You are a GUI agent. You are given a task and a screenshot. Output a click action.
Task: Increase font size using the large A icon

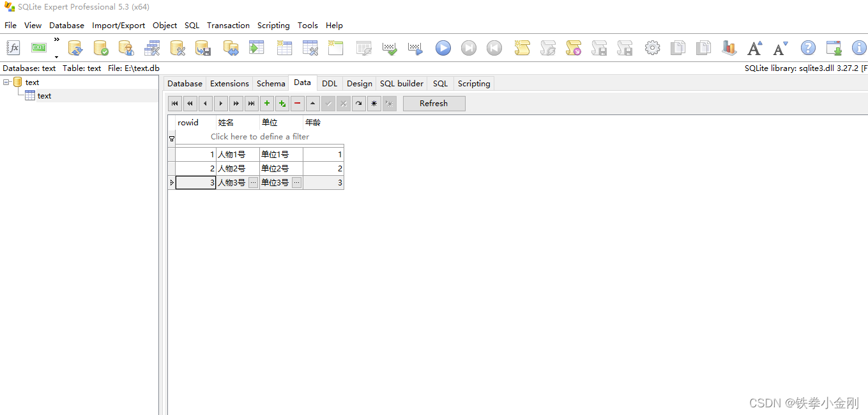(754, 47)
